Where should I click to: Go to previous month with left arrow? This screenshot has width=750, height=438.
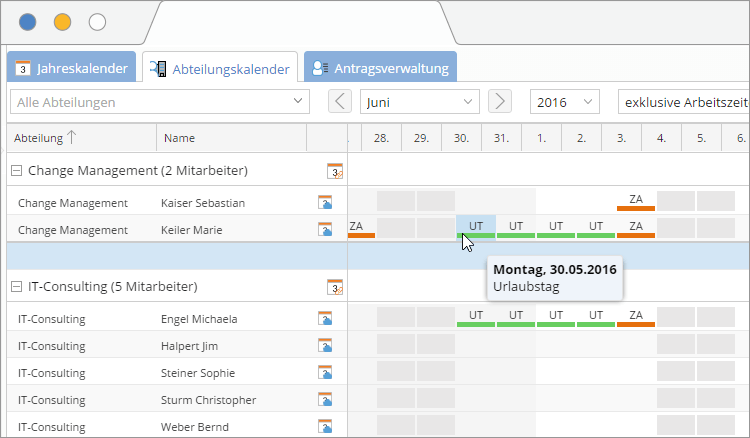tap(340, 102)
